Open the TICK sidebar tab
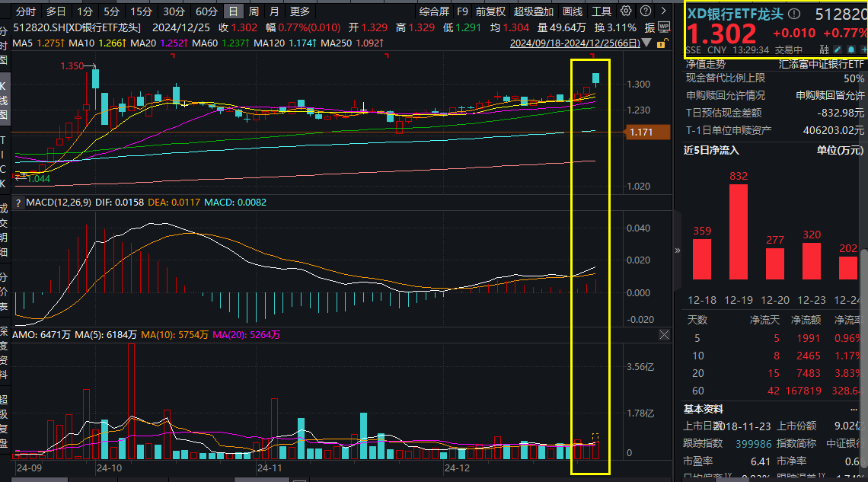The image size is (868, 482). click(3, 161)
